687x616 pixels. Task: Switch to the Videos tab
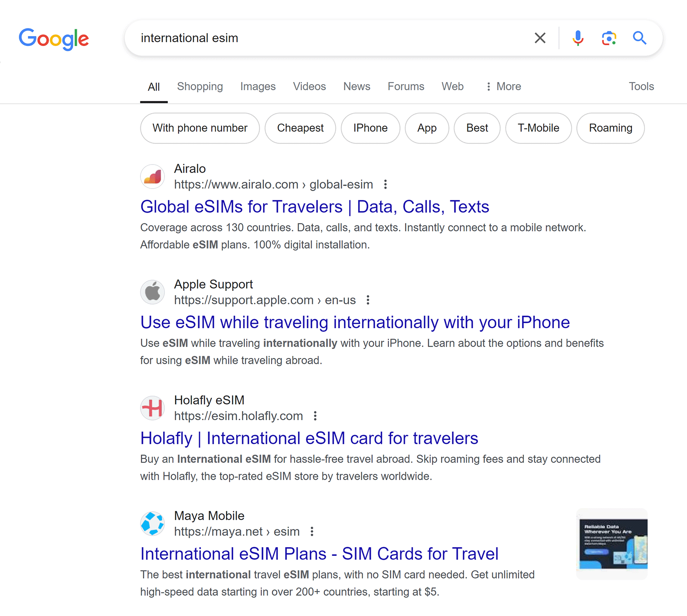[x=310, y=86]
